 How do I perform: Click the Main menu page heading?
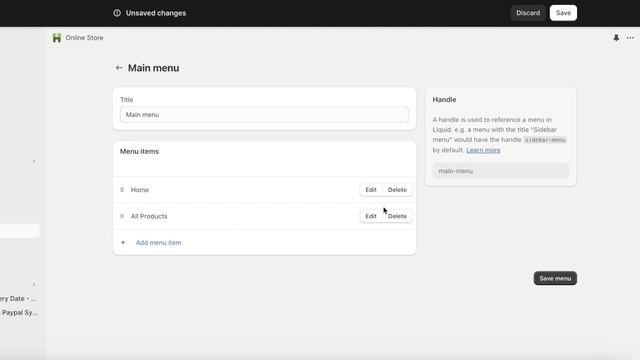[x=153, y=68]
